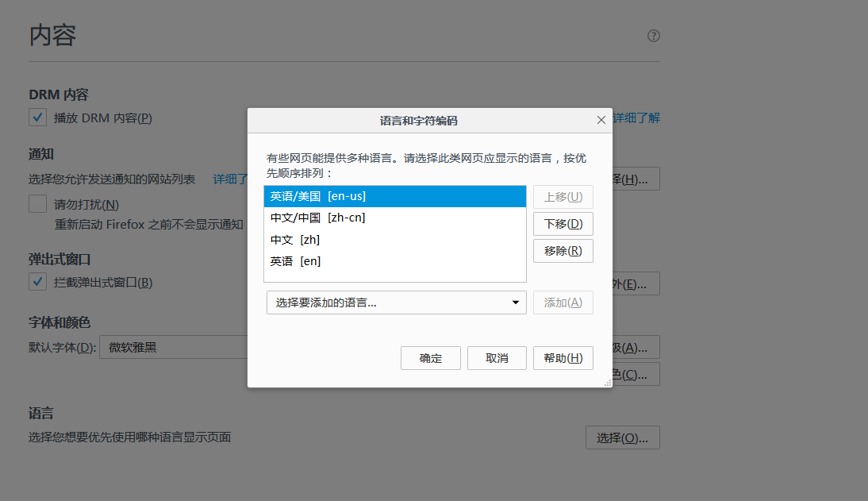The height and width of the screenshot is (501, 868).
Task: Click the 下移(D) button
Action: coord(563,223)
